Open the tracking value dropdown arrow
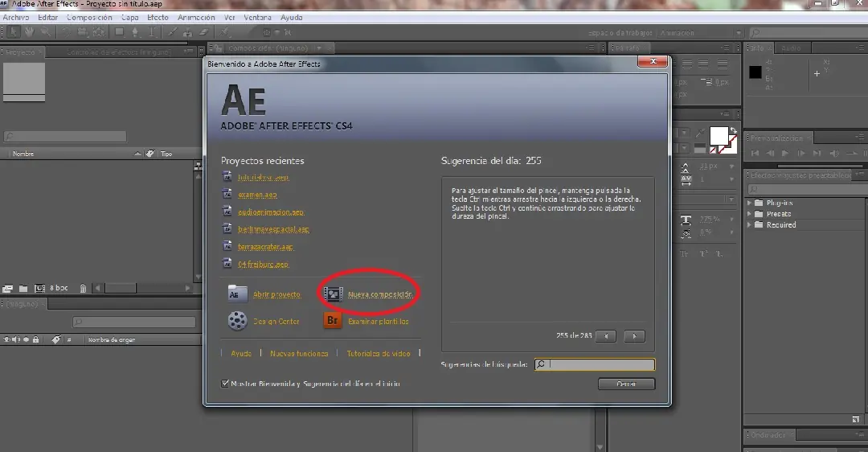 (x=732, y=179)
